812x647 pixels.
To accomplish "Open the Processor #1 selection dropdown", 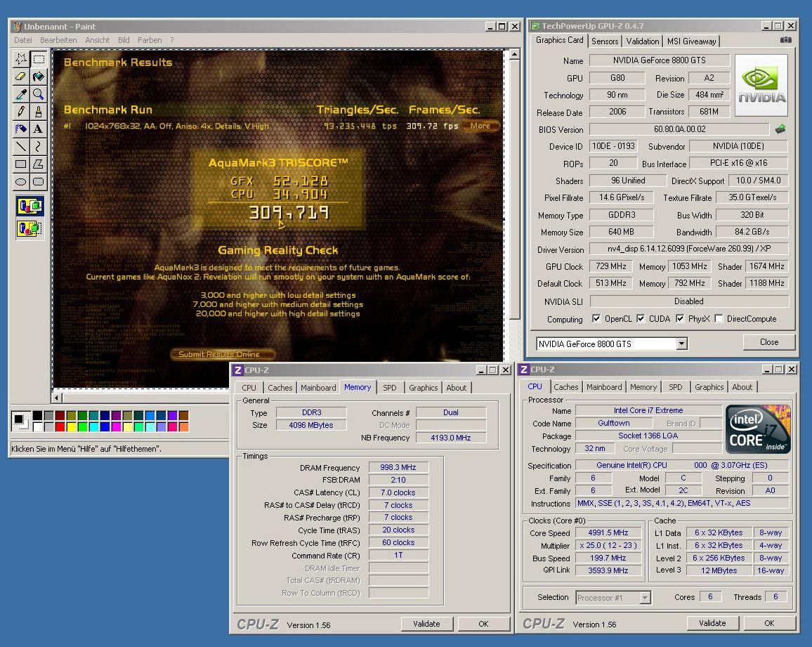I will [645, 598].
